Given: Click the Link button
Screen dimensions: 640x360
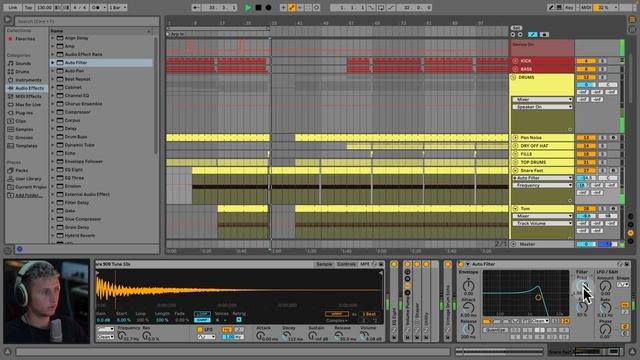Looking at the screenshot, I should (13, 7).
